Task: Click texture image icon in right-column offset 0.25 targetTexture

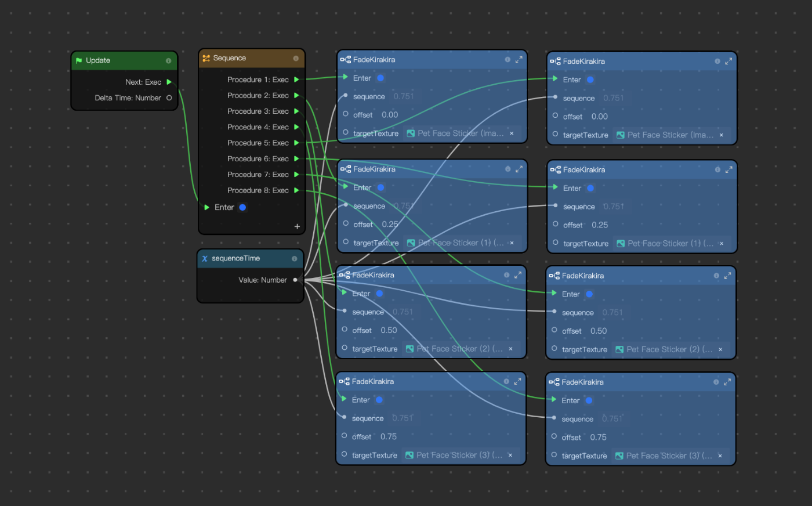Action: [x=621, y=244]
